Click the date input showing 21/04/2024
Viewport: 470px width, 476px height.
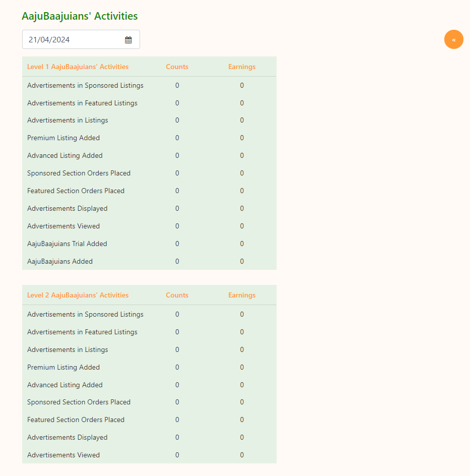[71, 40]
